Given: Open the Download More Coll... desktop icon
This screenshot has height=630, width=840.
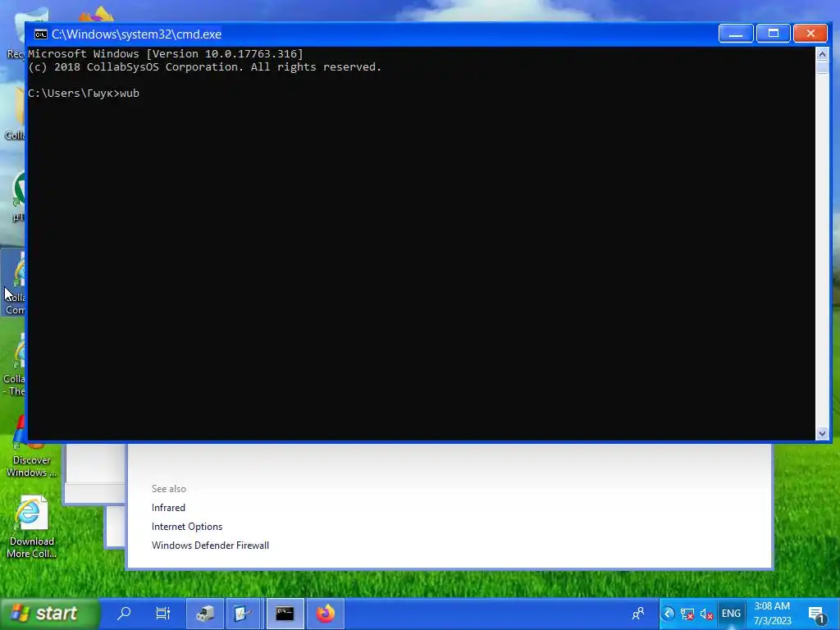Looking at the screenshot, I should point(31,527).
